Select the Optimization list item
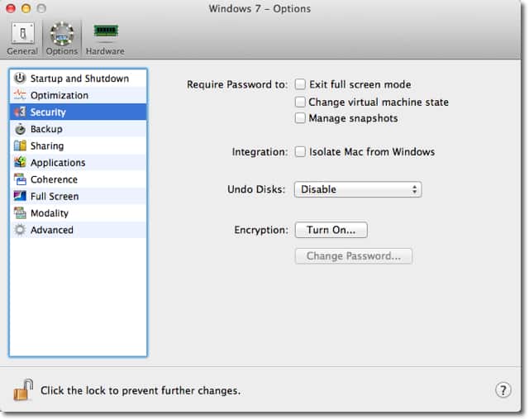 coord(79,95)
